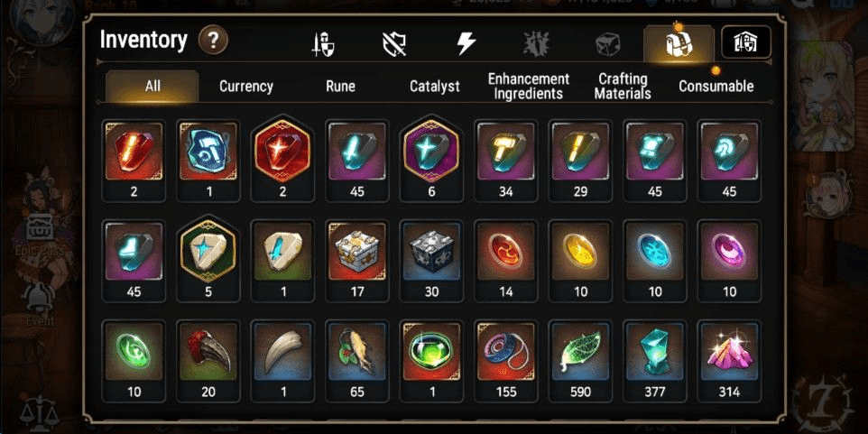
Task: Open the Inventory help question mark
Action: [x=213, y=41]
